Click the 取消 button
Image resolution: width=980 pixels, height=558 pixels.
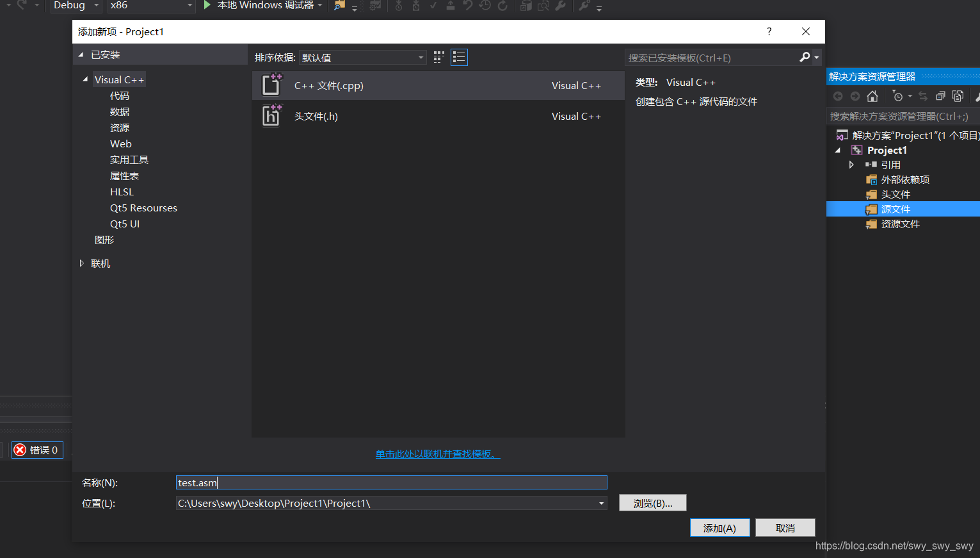coord(785,528)
